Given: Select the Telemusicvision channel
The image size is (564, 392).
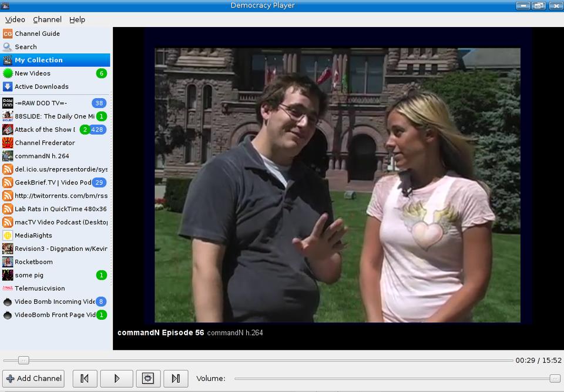Looking at the screenshot, I should click(x=40, y=289).
